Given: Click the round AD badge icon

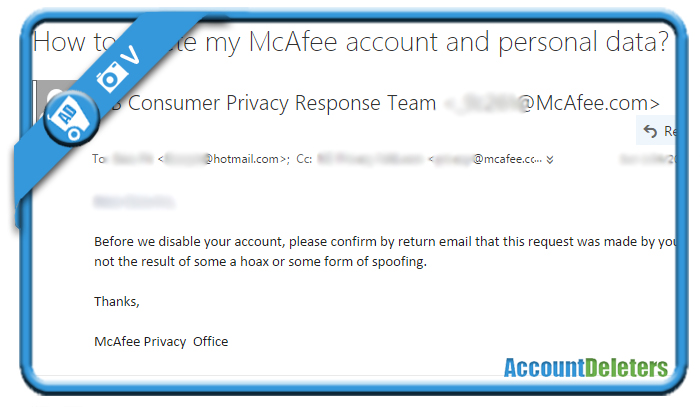Looking at the screenshot, I should 71,118.
